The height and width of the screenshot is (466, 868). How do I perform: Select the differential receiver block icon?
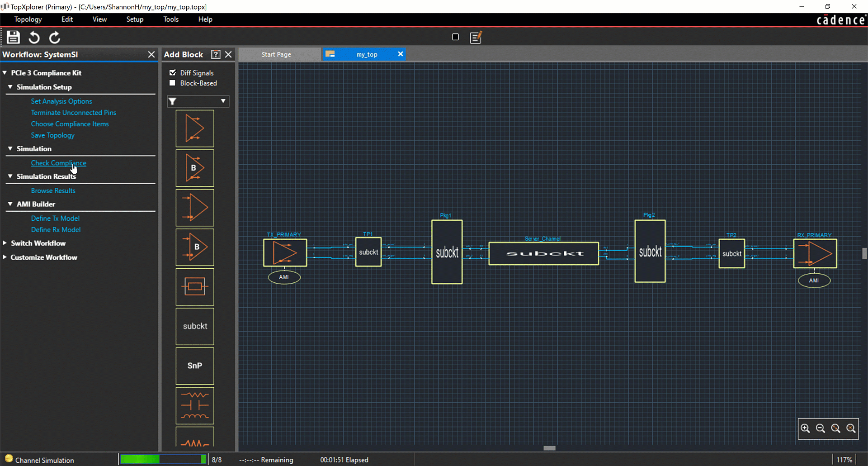pos(195,208)
